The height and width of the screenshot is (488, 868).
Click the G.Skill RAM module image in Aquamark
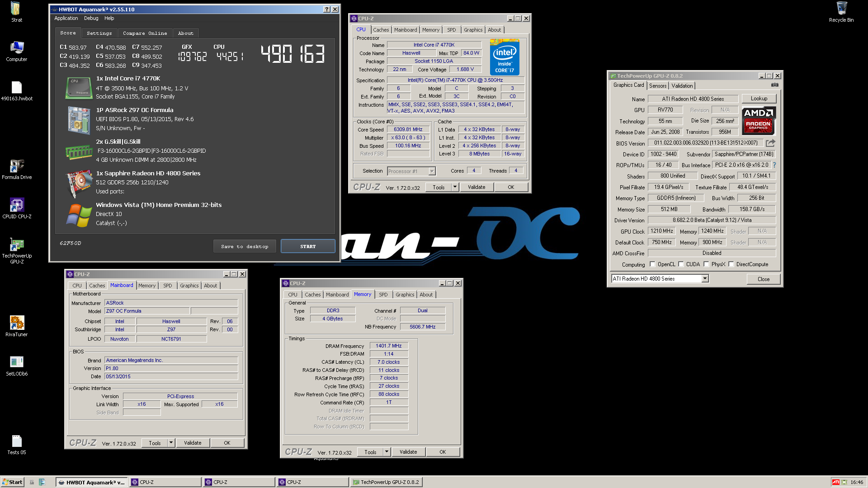pyautogui.click(x=79, y=152)
